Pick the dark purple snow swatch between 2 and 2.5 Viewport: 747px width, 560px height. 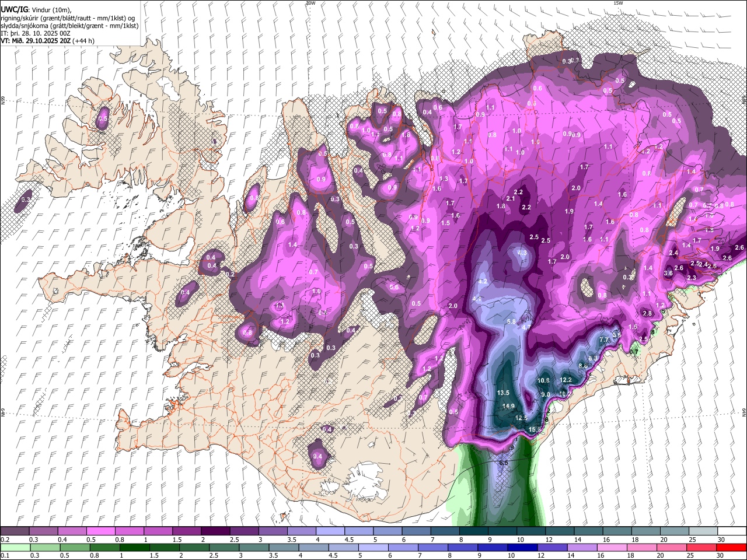click(x=215, y=531)
